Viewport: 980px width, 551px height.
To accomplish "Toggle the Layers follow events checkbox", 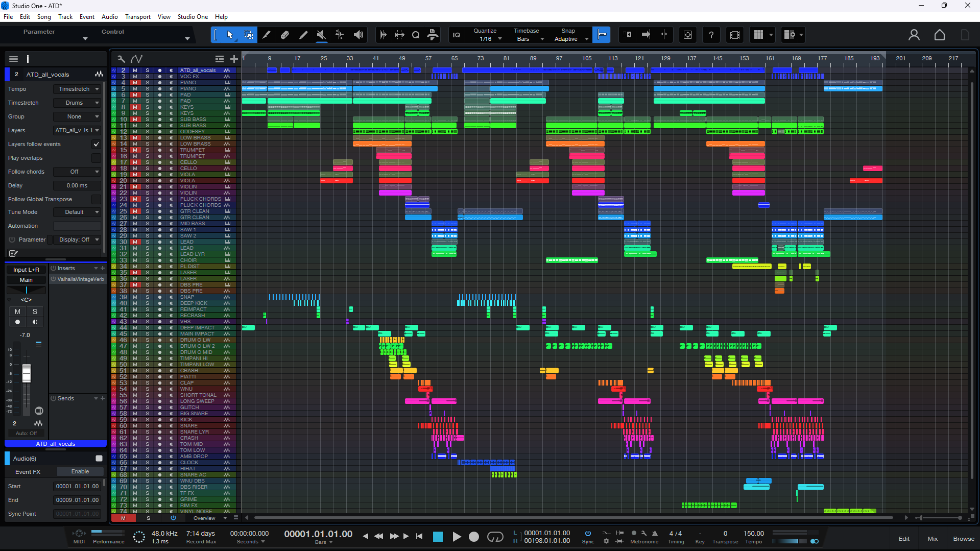I will [x=96, y=144].
